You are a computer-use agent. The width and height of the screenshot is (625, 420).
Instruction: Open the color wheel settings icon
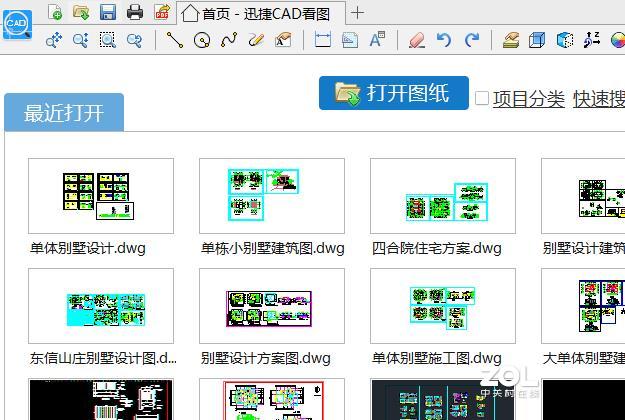618,40
